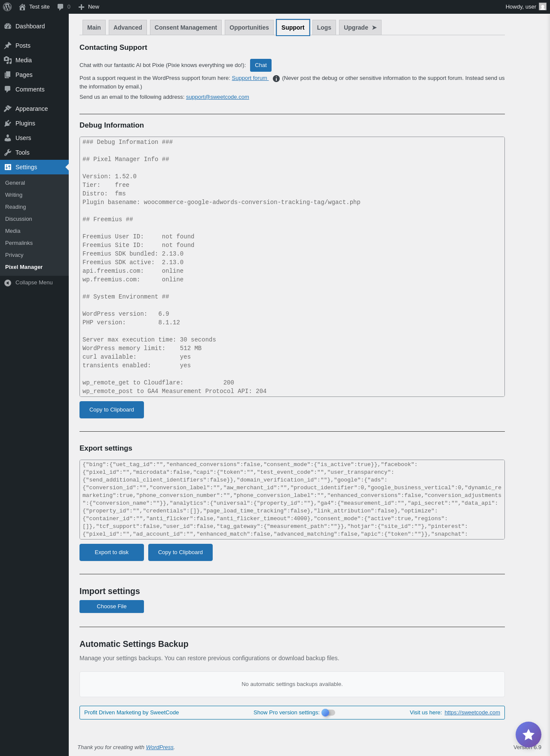Click the Settings sliders icon
The width and height of the screenshot is (550, 756).
(x=8, y=167)
